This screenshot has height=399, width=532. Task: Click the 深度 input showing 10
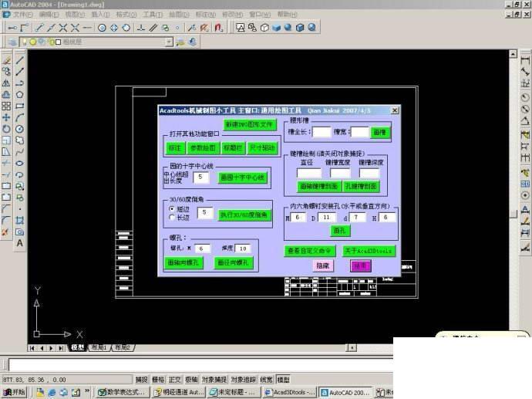pyautogui.click(x=243, y=249)
